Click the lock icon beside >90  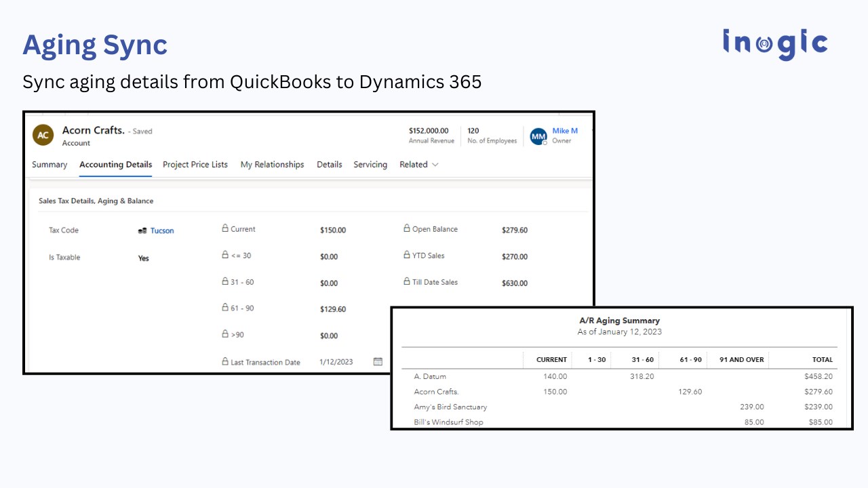point(226,334)
